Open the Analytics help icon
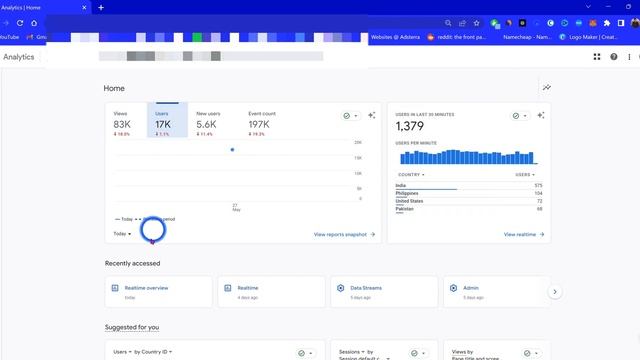Image resolution: width=640 pixels, height=360 pixels. tap(613, 57)
